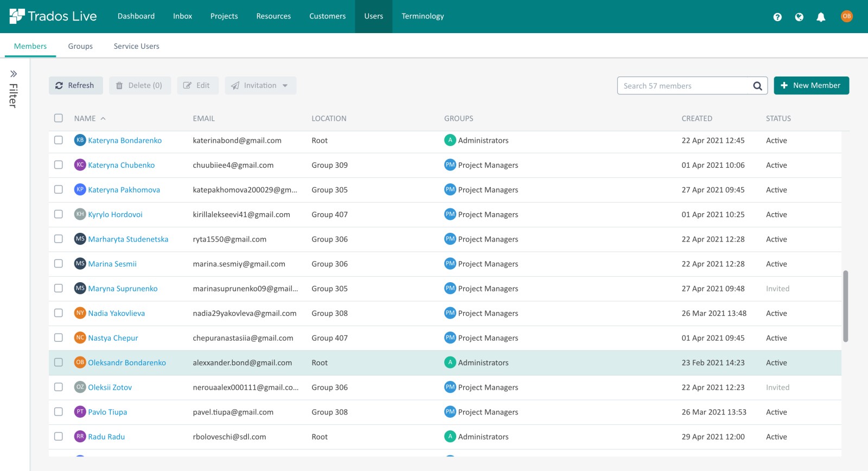Open the notifications bell

pyautogui.click(x=821, y=17)
